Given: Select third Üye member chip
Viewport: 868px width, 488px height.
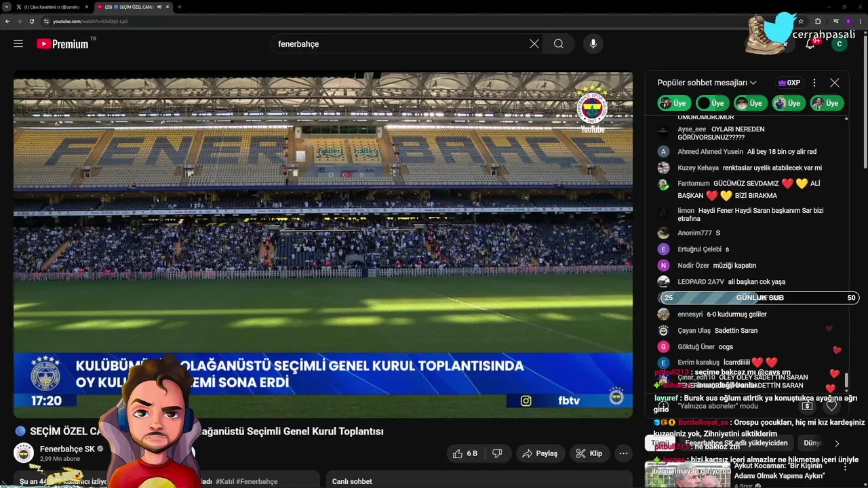Looking at the screenshot, I should (749, 103).
